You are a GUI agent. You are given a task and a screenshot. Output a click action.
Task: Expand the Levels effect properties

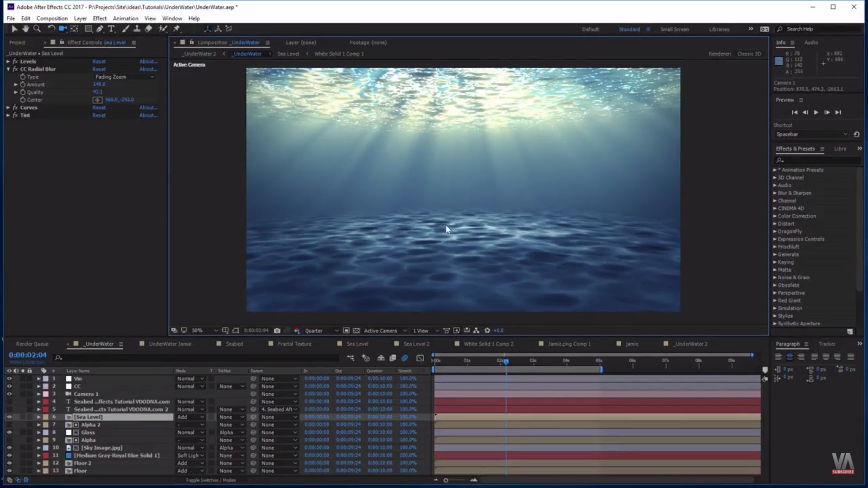[8, 62]
